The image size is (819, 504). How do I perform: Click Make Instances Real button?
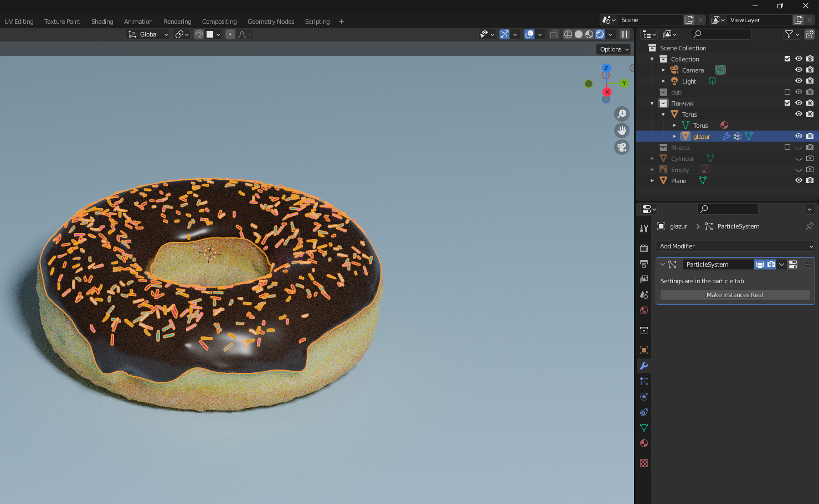(x=735, y=295)
